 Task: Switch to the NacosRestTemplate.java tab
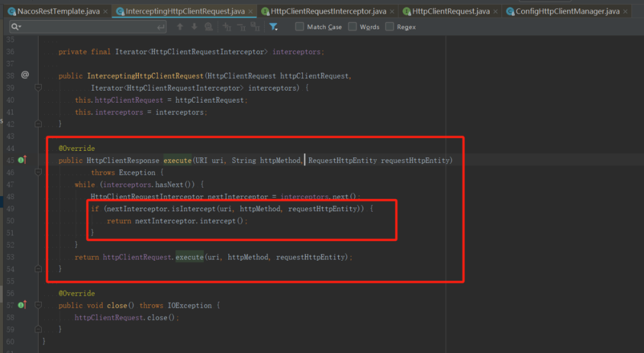point(58,11)
